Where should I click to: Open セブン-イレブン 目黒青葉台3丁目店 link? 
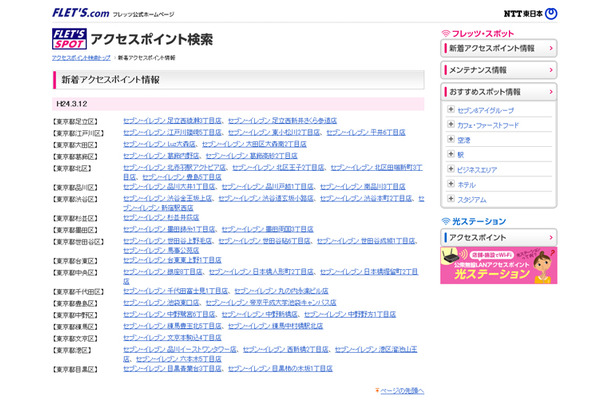(172, 368)
